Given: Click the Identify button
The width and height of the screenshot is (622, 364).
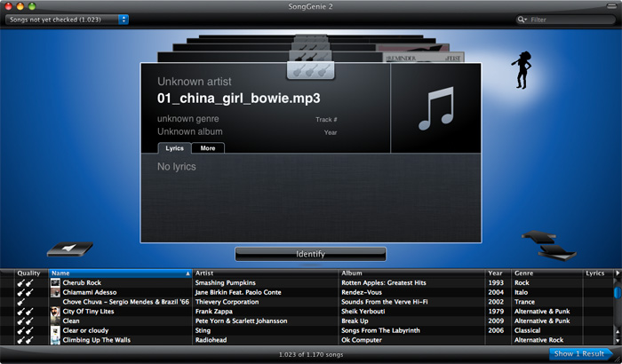Looking at the screenshot, I should tap(310, 254).
